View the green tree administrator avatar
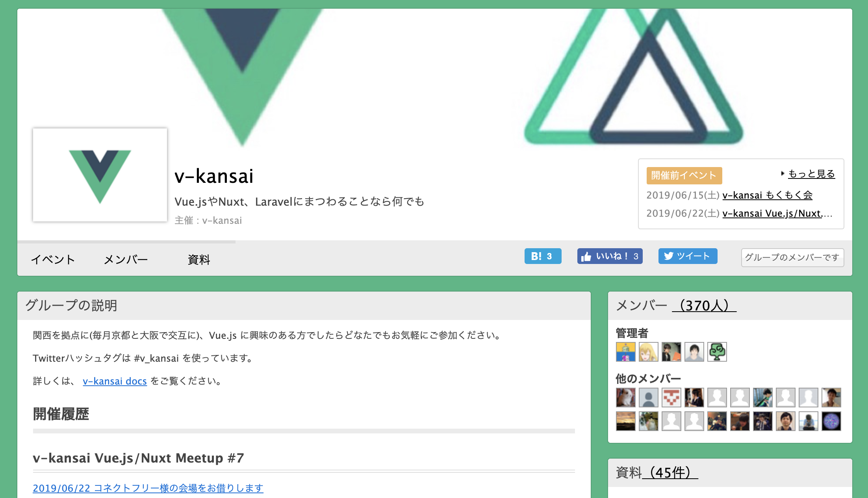This screenshot has width=868, height=498. 717,352
